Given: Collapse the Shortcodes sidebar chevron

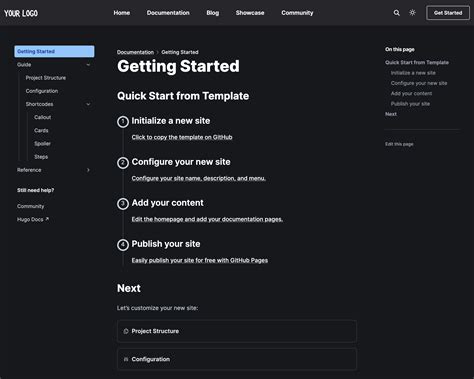Looking at the screenshot, I should pyautogui.click(x=88, y=104).
